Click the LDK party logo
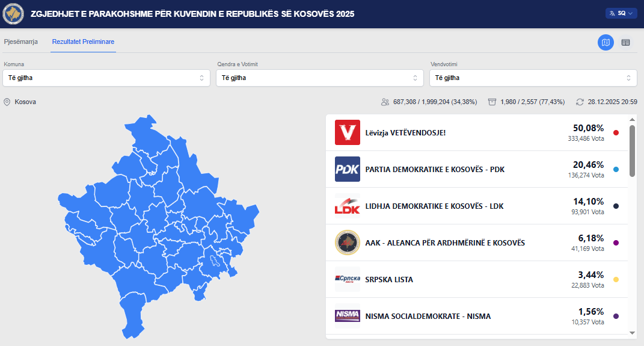The image size is (644, 346). 347,206
